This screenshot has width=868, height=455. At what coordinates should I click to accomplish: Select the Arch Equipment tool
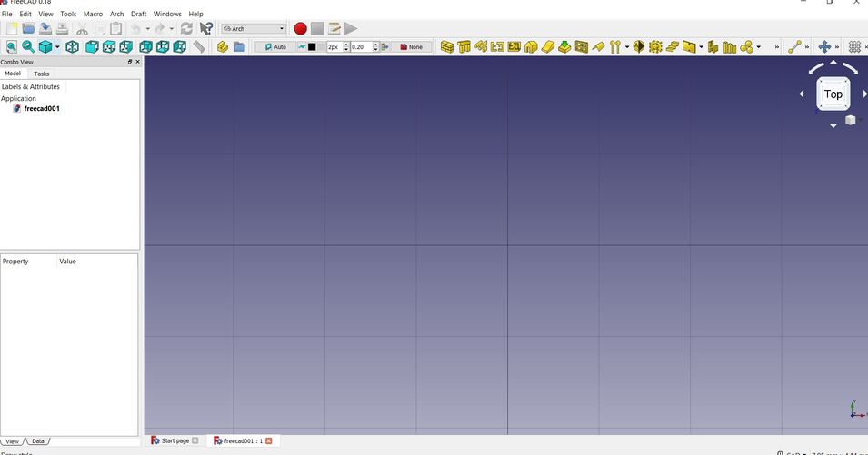pos(713,47)
